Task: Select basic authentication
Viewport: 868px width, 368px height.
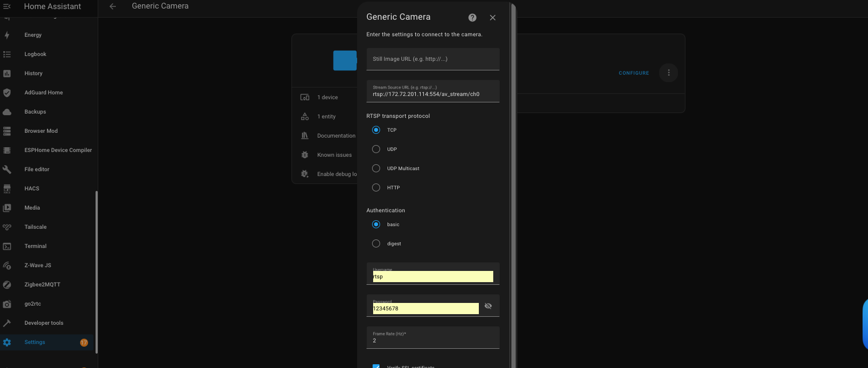Action: coord(376,225)
